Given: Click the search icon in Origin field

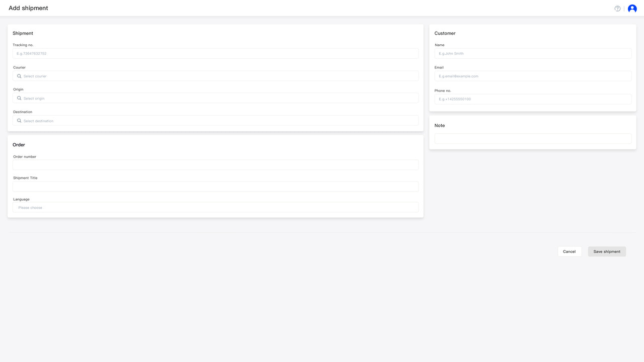Looking at the screenshot, I should coord(19,98).
